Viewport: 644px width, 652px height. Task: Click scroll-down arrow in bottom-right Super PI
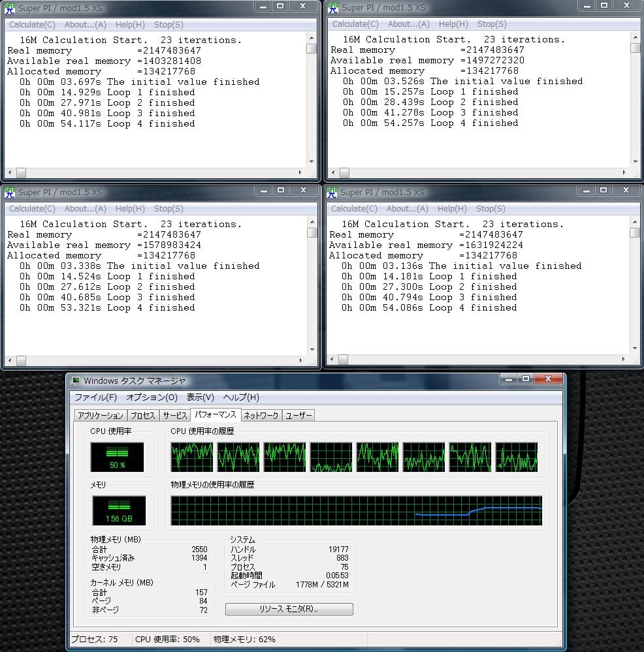pos(634,349)
